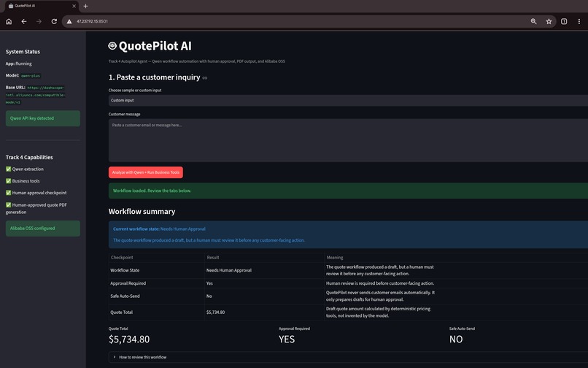588x368 pixels.
Task: Click the Business tools checkmark item
Action: 23,181
